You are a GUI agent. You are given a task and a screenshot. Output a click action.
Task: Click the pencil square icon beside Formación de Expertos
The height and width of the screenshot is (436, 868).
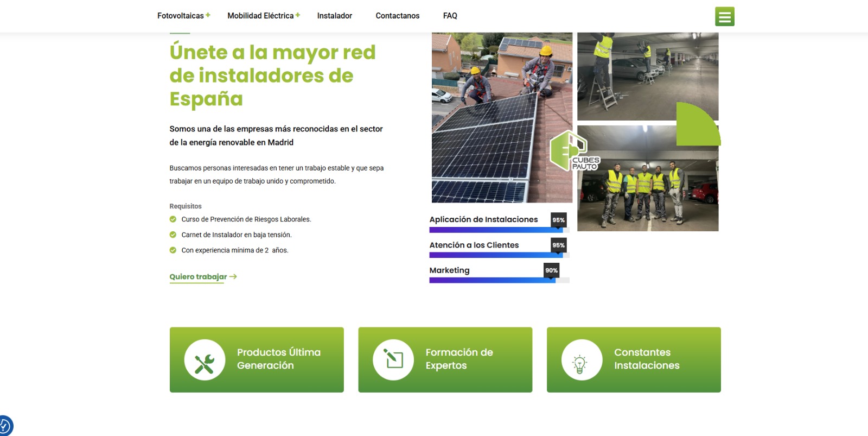tap(393, 360)
